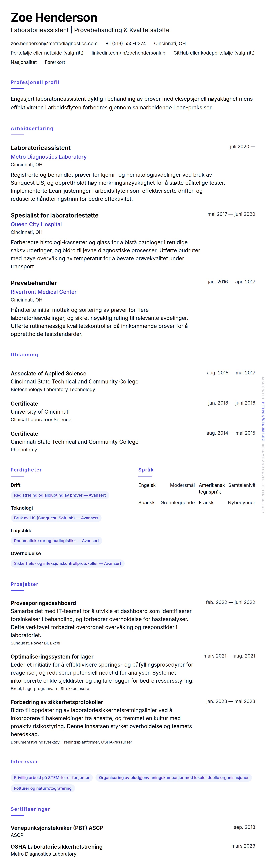Click the zoe.henderson@metrodiagnostics.com email address
Viewport: 266px width, 868px height.
click(54, 44)
